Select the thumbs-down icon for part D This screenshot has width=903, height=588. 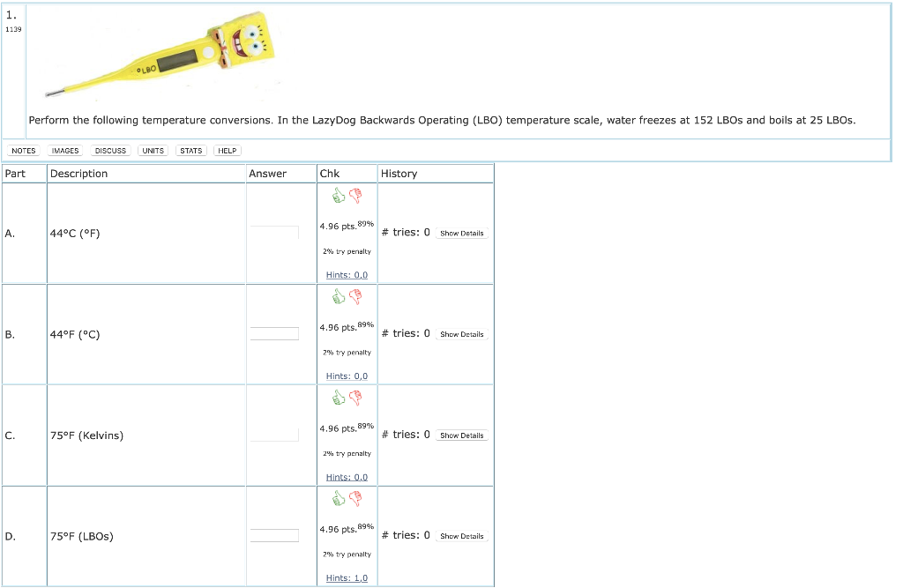pos(354,499)
